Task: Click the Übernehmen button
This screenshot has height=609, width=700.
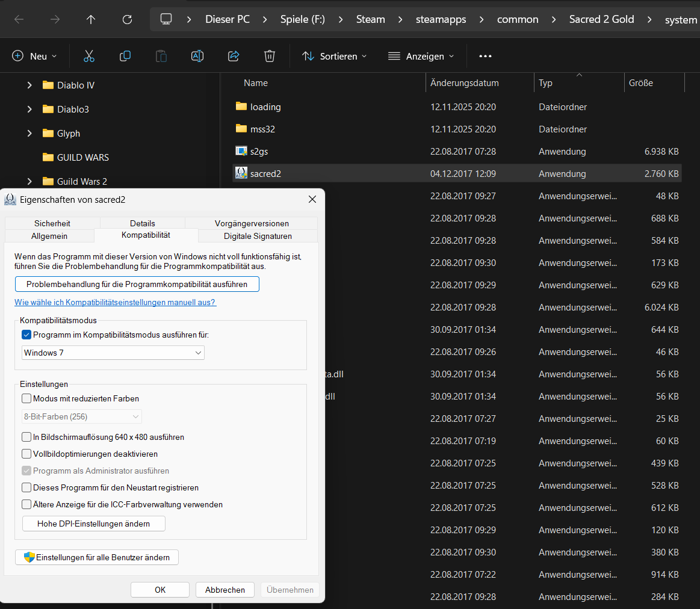Action: point(290,589)
